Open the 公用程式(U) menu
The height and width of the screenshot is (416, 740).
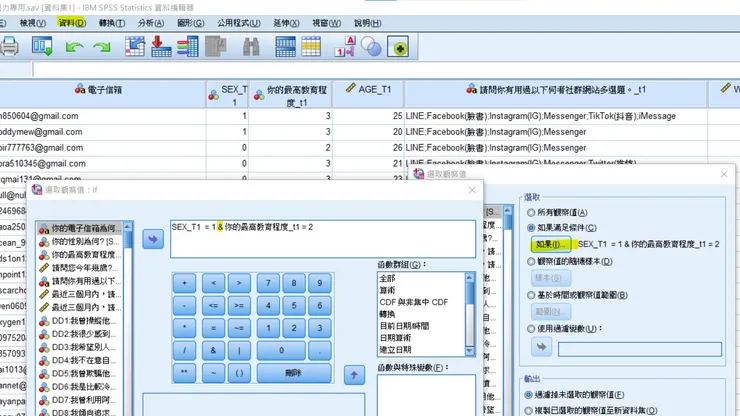point(239,23)
